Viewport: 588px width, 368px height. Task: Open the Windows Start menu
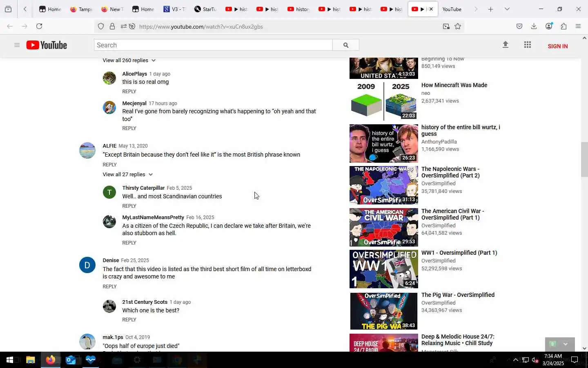10,360
